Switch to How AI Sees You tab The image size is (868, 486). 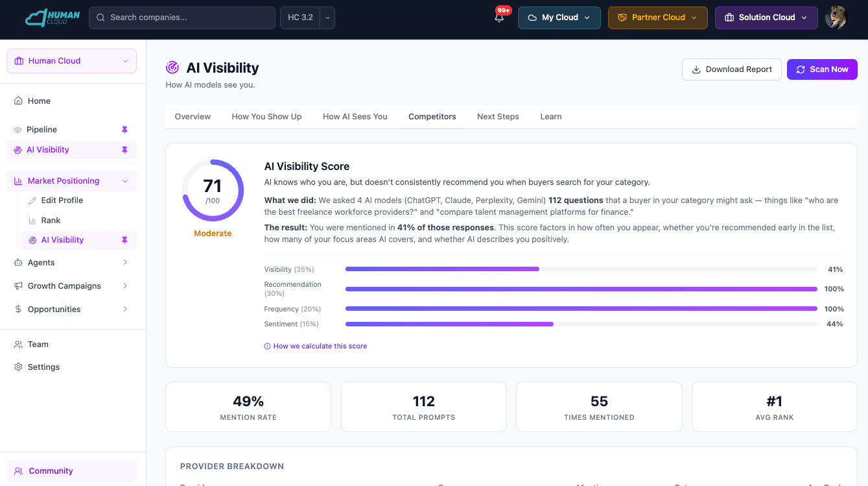355,117
